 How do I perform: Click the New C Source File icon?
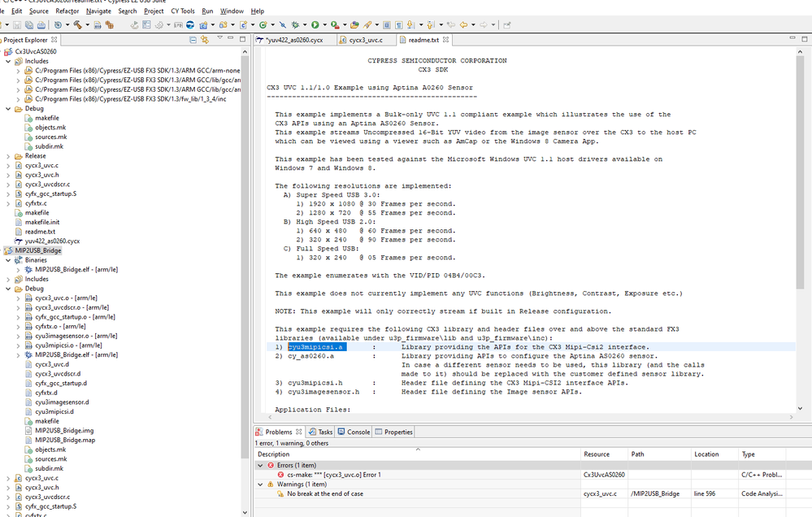(243, 25)
